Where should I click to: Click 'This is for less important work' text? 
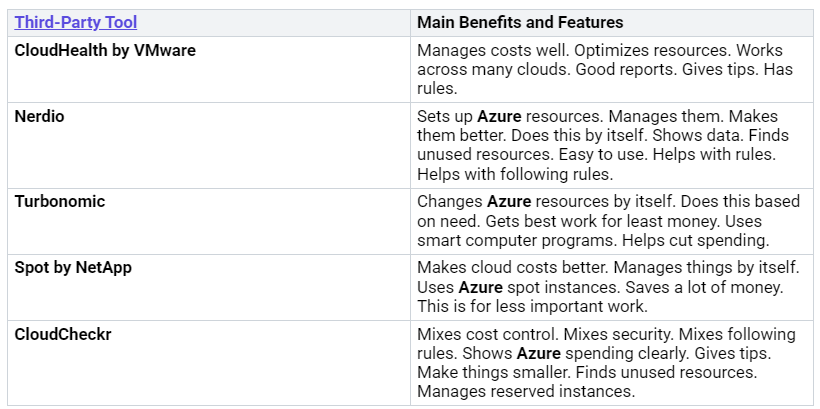tap(532, 306)
